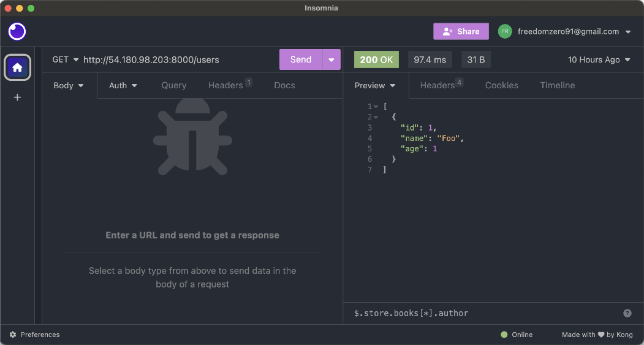
Task: Click the Made with love by Kong link
Action: pyautogui.click(x=599, y=335)
